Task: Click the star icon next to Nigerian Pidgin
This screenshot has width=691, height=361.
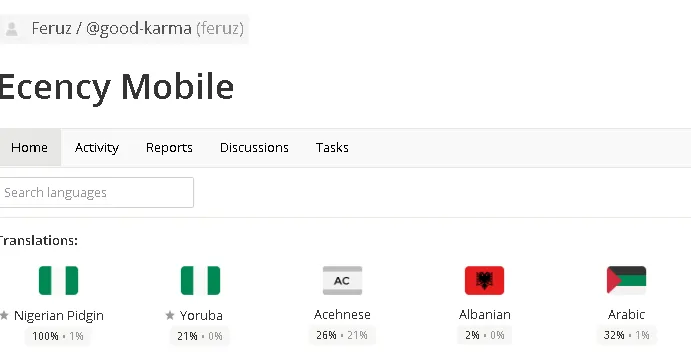Action: 4,315
